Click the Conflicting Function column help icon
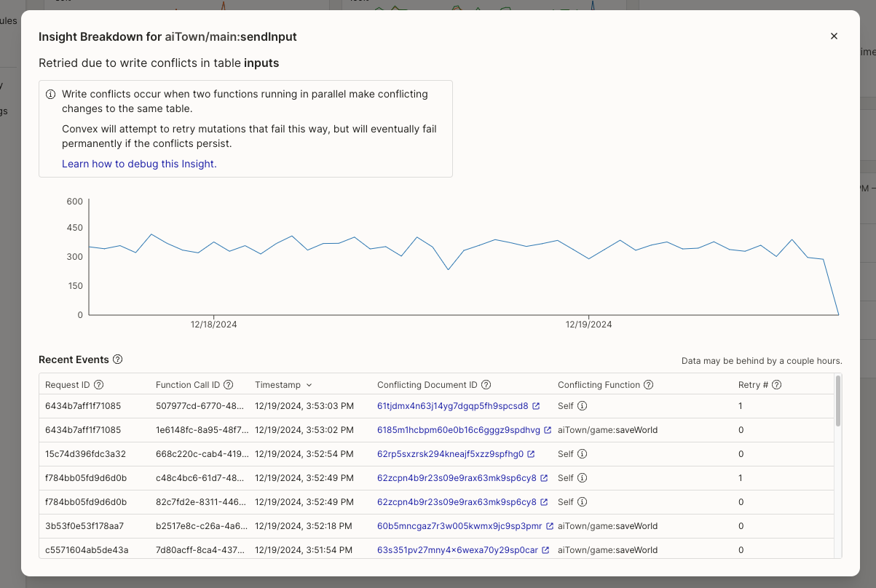The image size is (876, 588). pyautogui.click(x=649, y=385)
